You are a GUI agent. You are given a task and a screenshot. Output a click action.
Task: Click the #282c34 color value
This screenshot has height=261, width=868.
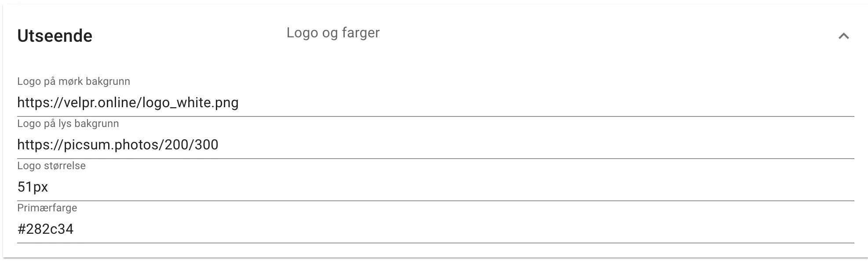pos(46,228)
